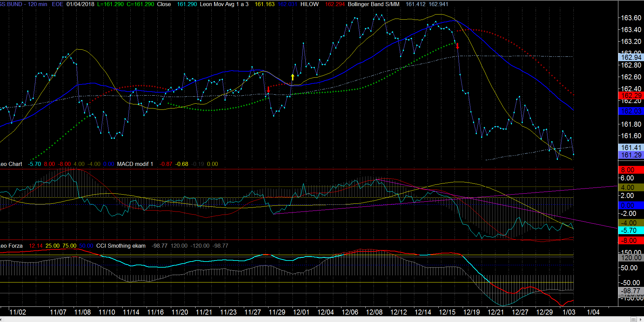644x322 pixels.
Task: Click the cyan -5.70 axis tag
Action: click(x=631, y=230)
